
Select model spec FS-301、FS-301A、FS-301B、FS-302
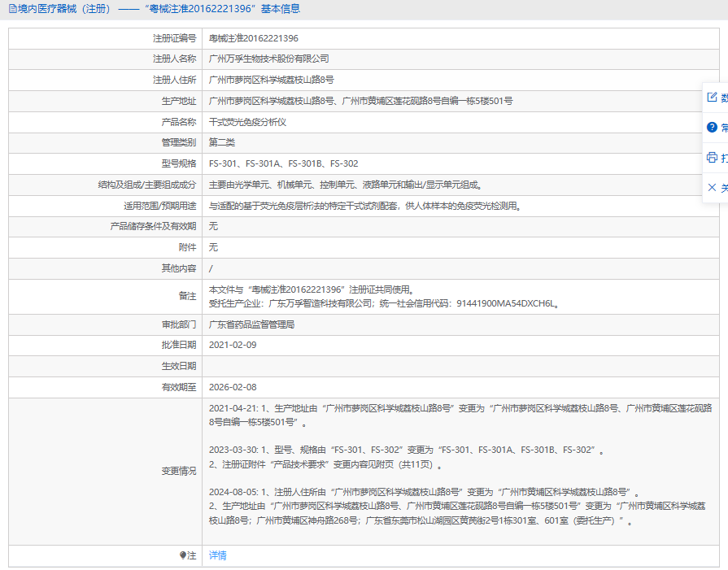pos(283,163)
